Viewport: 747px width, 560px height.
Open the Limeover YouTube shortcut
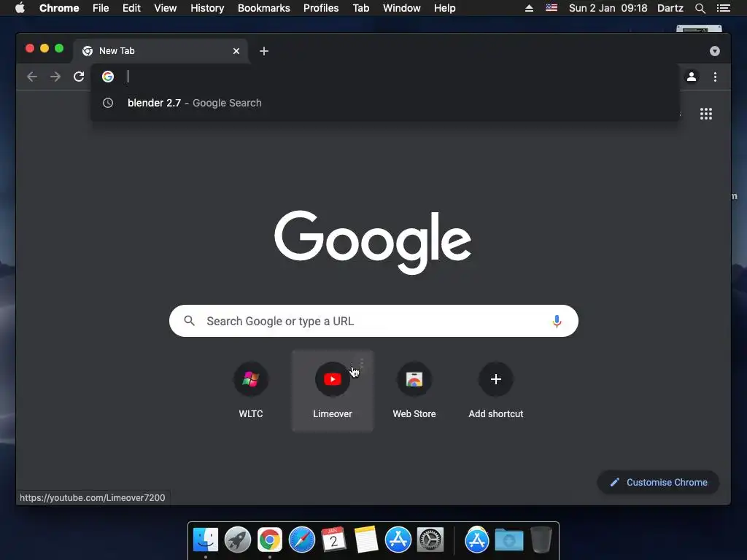333,391
